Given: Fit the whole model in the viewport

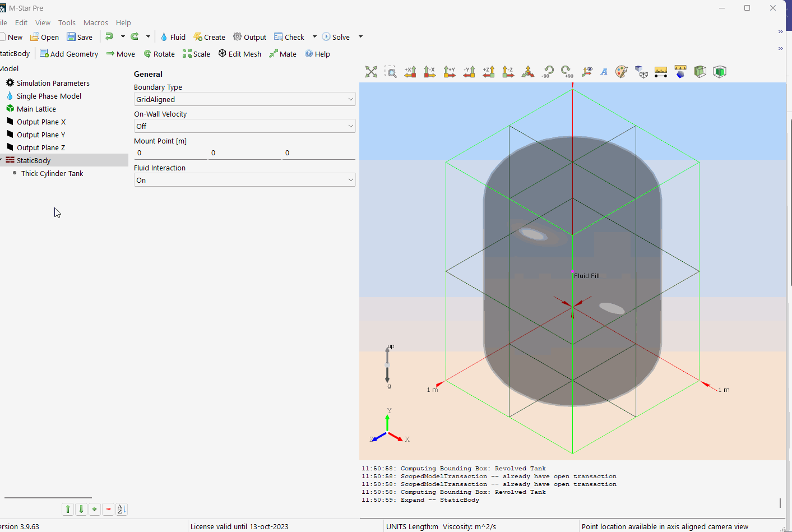Looking at the screenshot, I should click(x=371, y=72).
